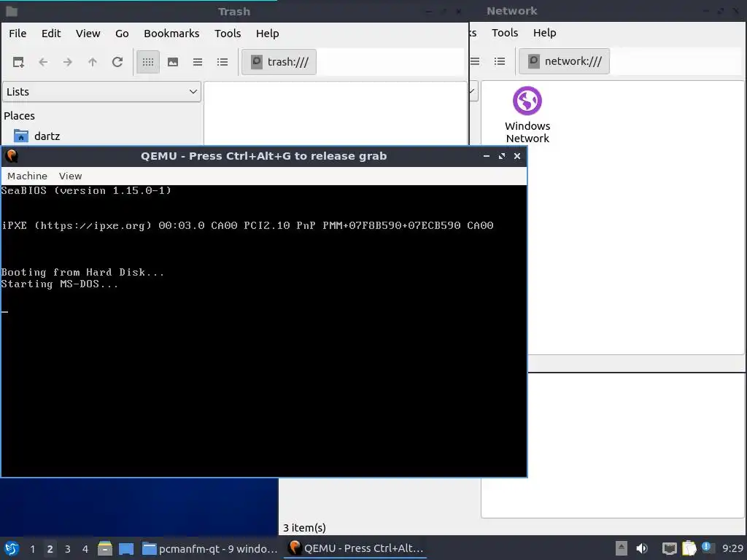Switch Trash window to compact view
The height and width of the screenshot is (560, 747).
(x=198, y=62)
